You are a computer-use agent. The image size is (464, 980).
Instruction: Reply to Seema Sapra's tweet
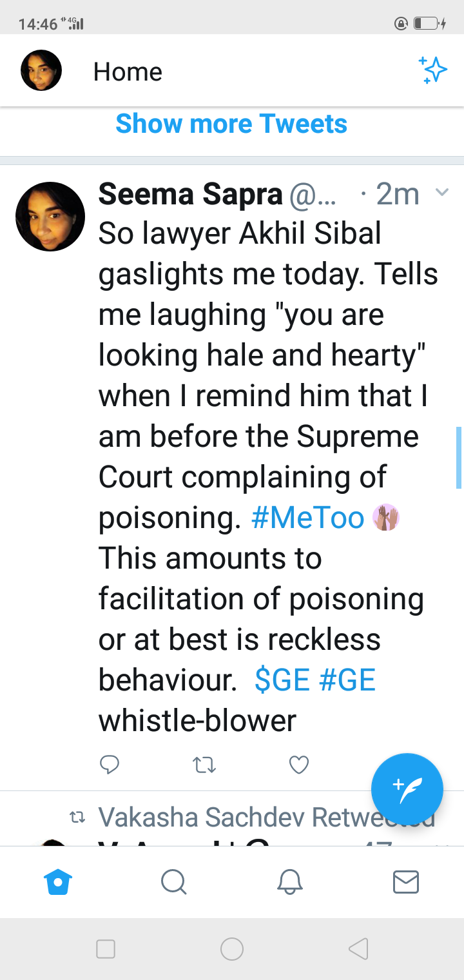click(x=110, y=765)
